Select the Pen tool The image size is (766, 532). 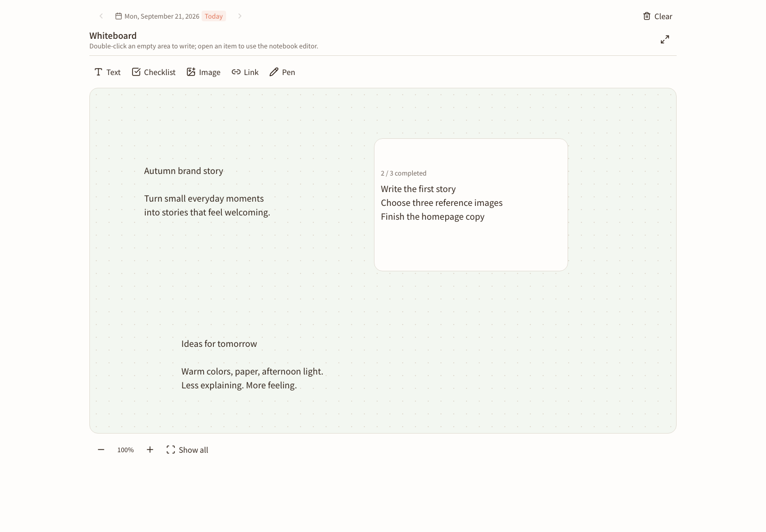click(x=282, y=72)
